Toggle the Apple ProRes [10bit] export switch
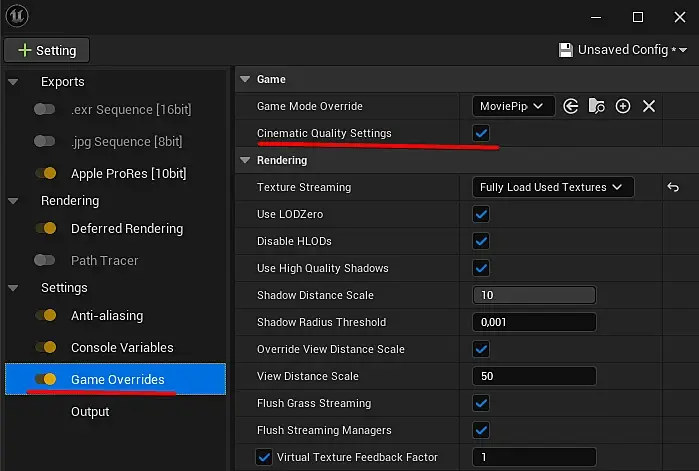Screen dimensions: 699x471 coord(45,174)
